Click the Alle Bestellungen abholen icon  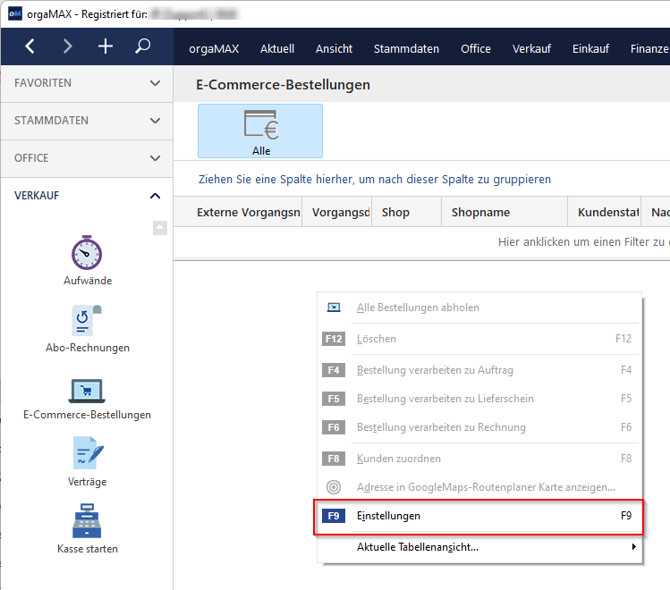click(x=333, y=307)
